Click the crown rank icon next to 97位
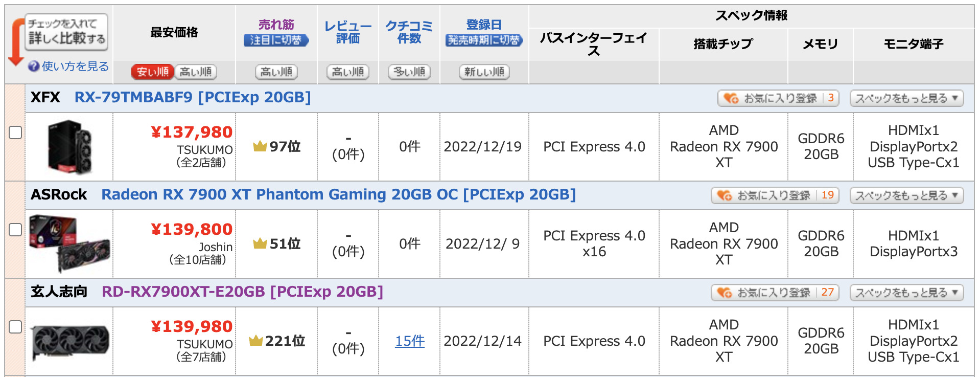Screen dimensions: 980x377 coord(260,146)
